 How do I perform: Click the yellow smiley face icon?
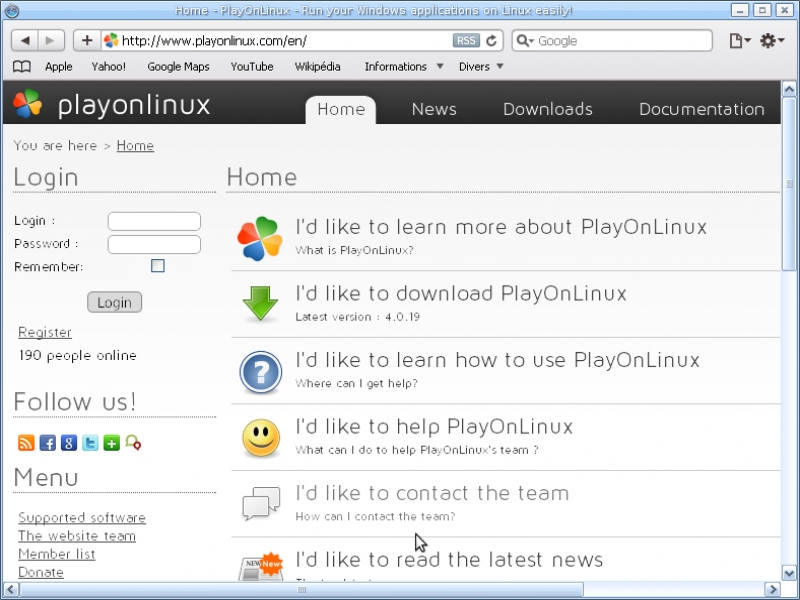click(260, 438)
